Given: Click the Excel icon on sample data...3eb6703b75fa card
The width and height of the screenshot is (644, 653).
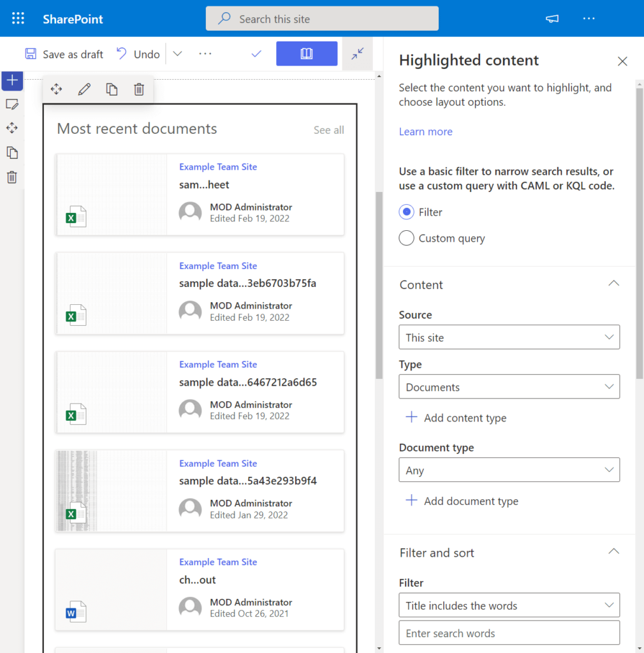Looking at the screenshot, I should click(x=76, y=315).
